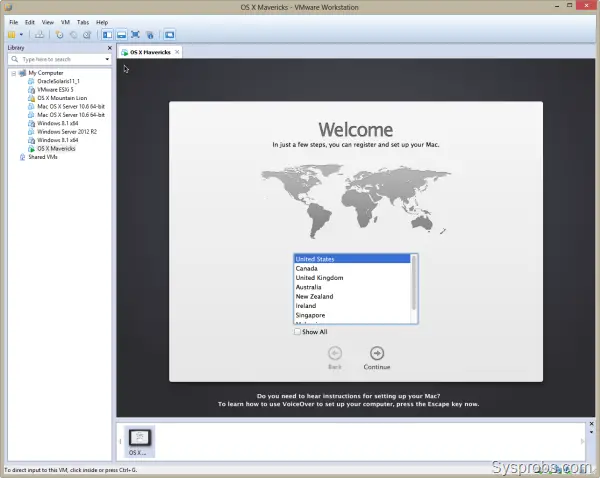Select United States in country list
Screen dimensions: 600x478
(352, 259)
